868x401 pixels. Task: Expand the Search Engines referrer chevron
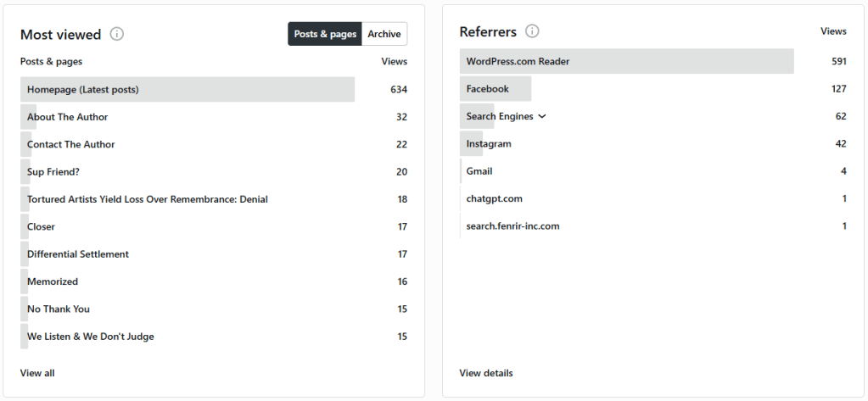(x=542, y=116)
